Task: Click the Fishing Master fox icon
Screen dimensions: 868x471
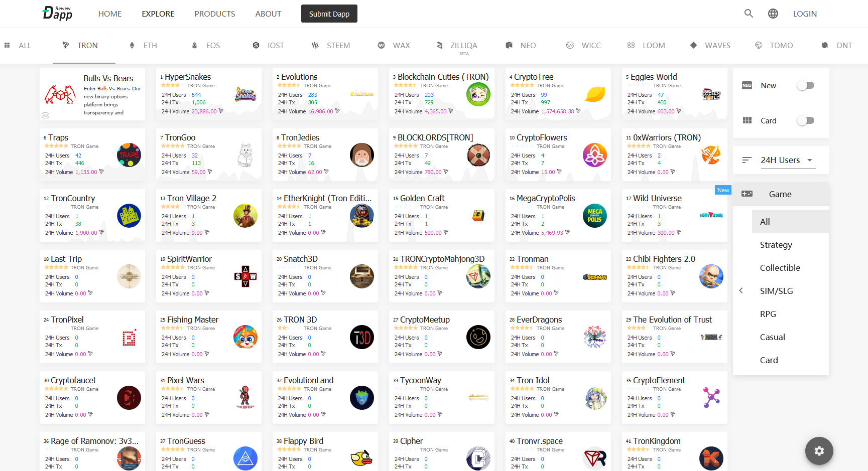Action: tap(245, 337)
